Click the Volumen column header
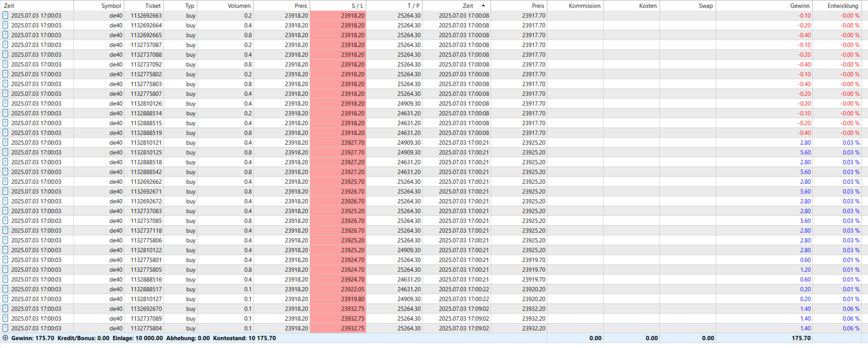The image size is (868, 348). point(225,6)
